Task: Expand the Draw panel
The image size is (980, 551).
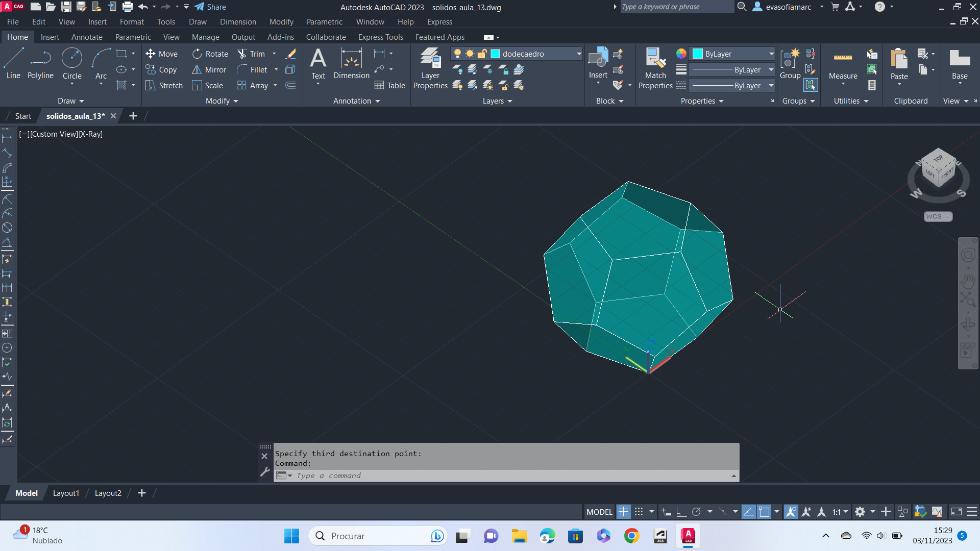Action: pos(70,101)
